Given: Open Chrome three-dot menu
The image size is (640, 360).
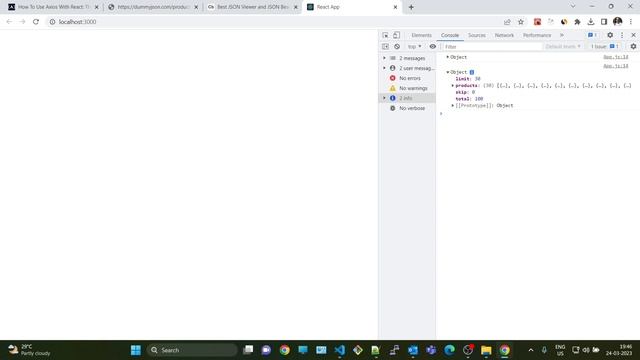Looking at the screenshot, I should 631,22.
